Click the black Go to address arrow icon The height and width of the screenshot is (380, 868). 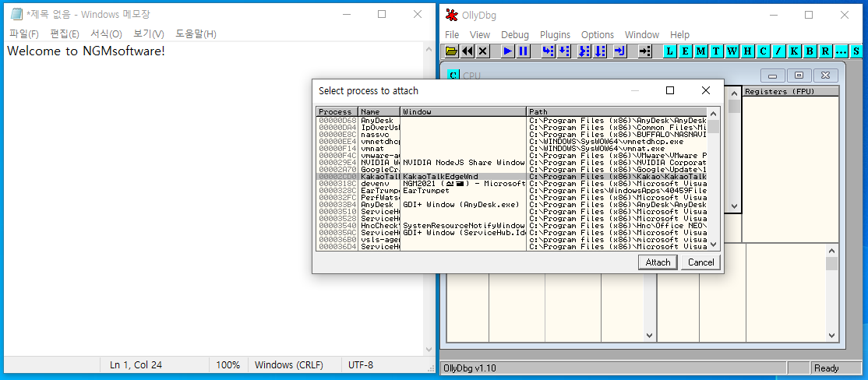pos(645,51)
